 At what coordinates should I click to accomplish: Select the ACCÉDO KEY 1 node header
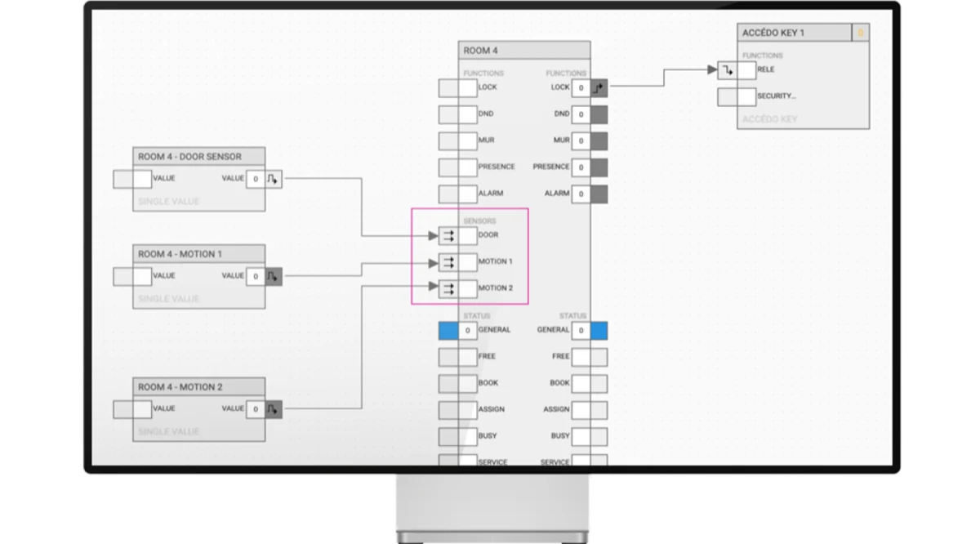[794, 33]
